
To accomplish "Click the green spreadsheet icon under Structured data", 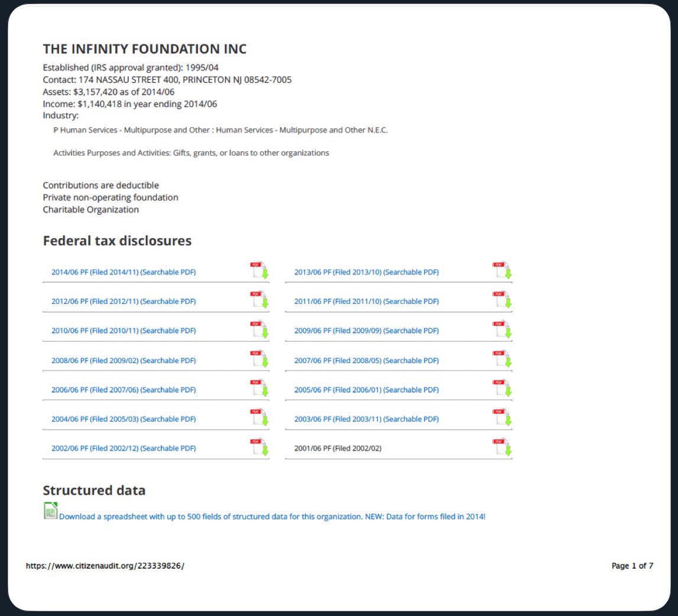I will 51,510.
